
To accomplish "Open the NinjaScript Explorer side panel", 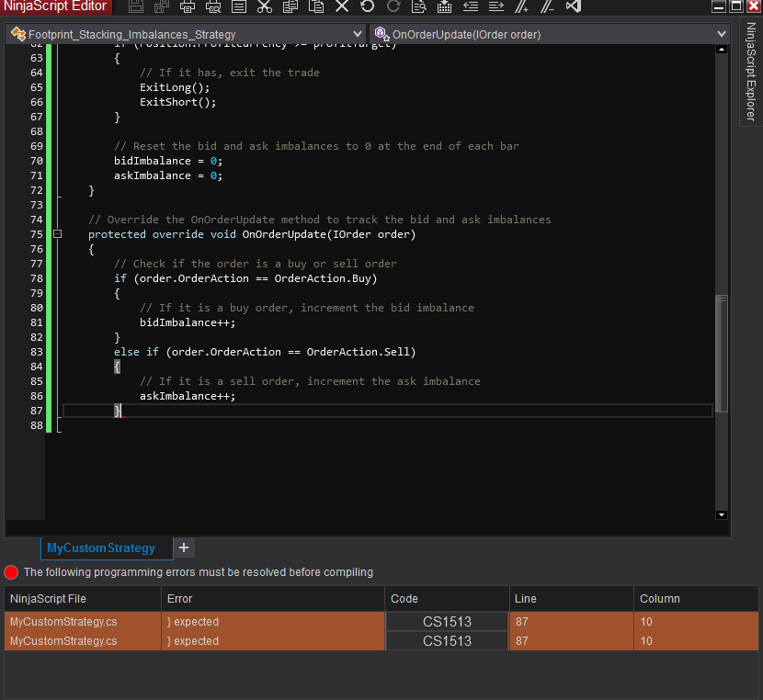I will tap(751, 73).
